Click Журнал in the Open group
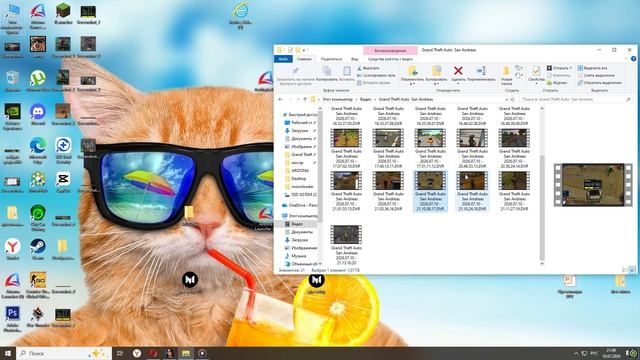 [557, 83]
